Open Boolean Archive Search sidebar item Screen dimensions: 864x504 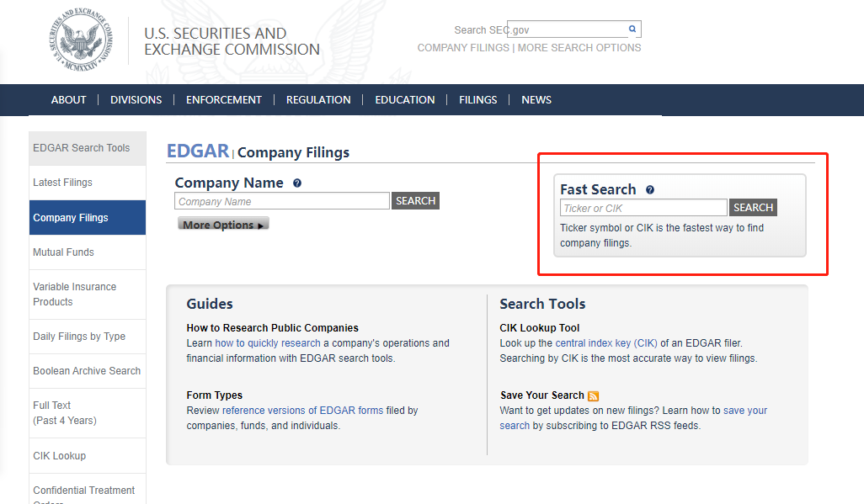(x=88, y=371)
